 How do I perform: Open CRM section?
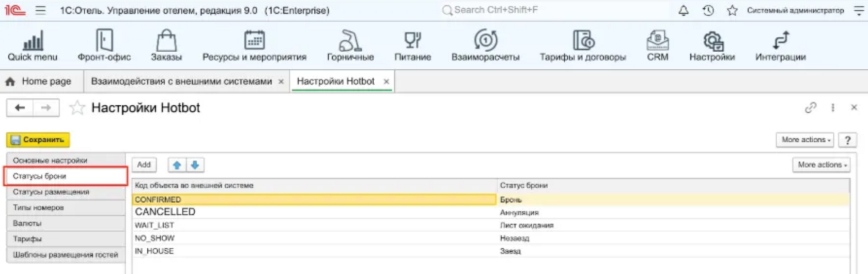tap(658, 45)
